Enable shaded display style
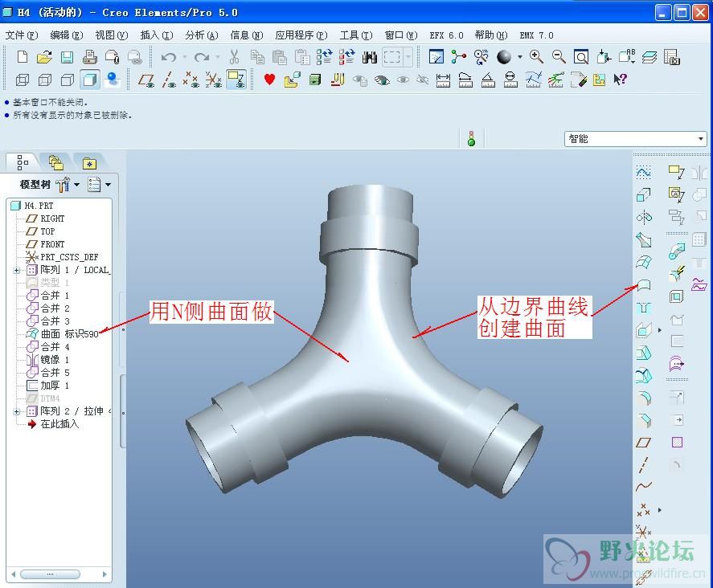The width and height of the screenshot is (713, 588). click(x=90, y=80)
